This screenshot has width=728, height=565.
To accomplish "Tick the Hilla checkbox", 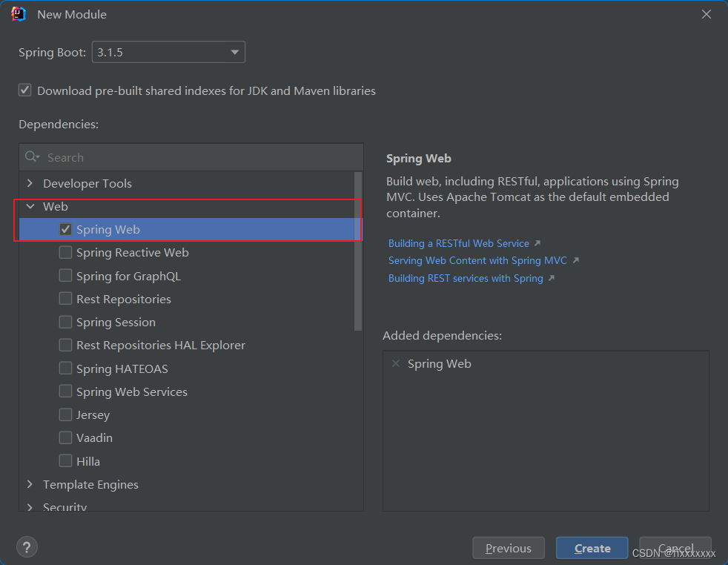I will click(x=65, y=461).
